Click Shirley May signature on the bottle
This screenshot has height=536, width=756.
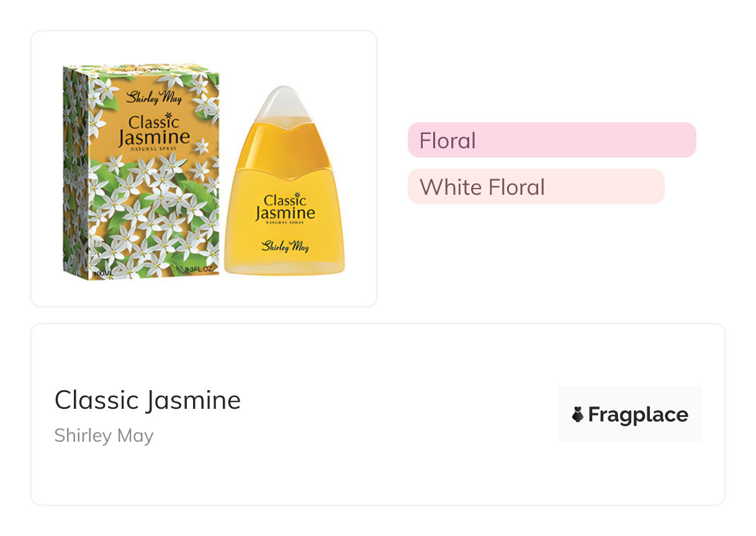click(285, 246)
